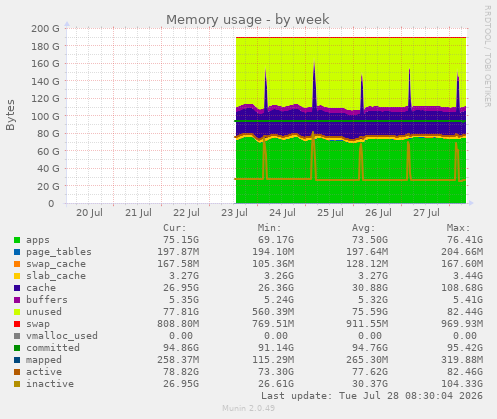Click the 'Munin 2.0.49' footer text
Screen dimensions: 497x419
point(248,408)
